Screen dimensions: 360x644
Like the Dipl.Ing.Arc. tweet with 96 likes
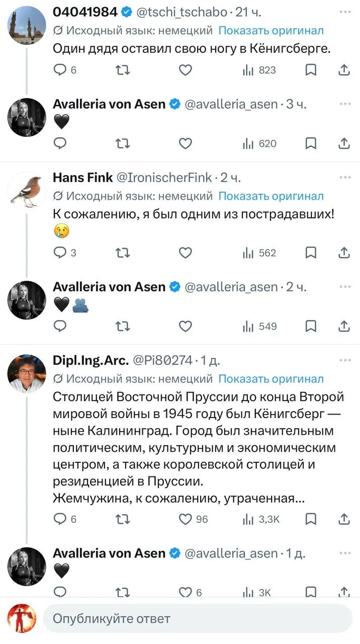coord(194,519)
